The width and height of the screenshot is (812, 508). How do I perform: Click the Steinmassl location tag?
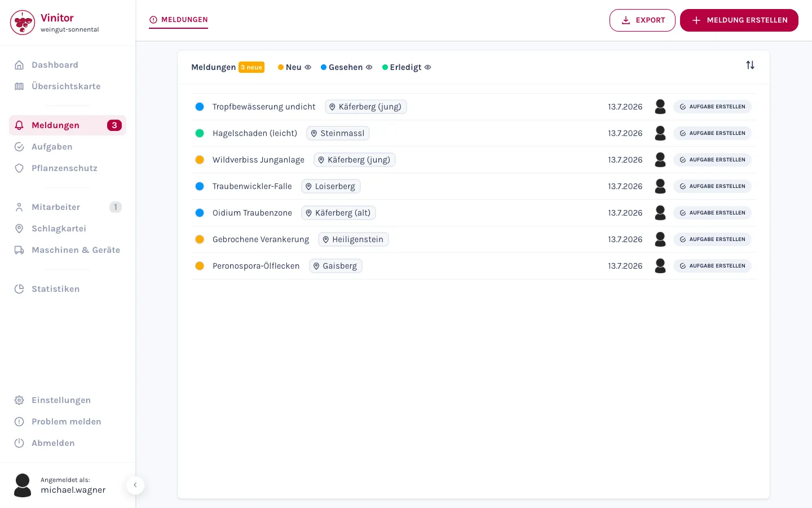point(338,133)
